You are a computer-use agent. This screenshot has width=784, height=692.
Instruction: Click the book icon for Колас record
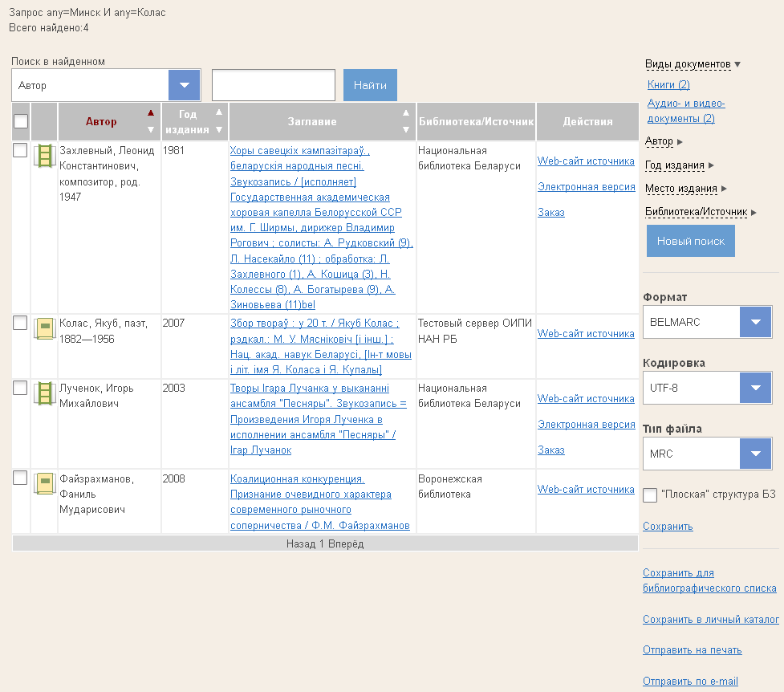44,328
